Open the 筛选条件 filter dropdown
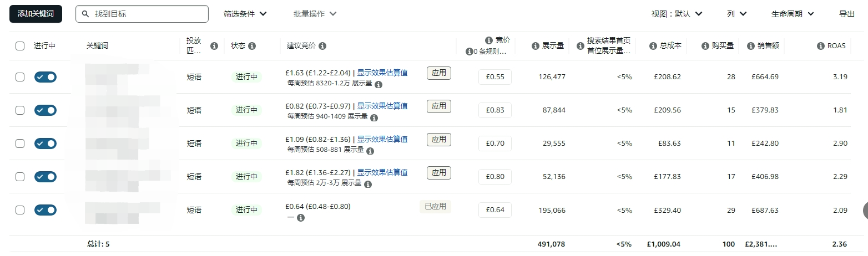This screenshot has width=868, height=256. point(245,14)
